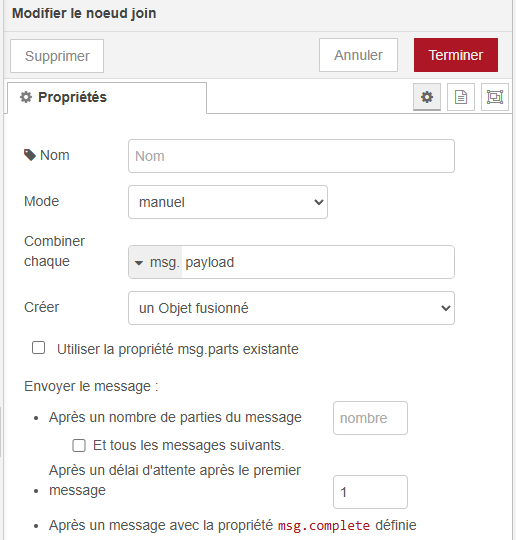The height and width of the screenshot is (540, 516).
Task: Click the Modifier le noeud join header
Action: pyautogui.click(x=84, y=13)
